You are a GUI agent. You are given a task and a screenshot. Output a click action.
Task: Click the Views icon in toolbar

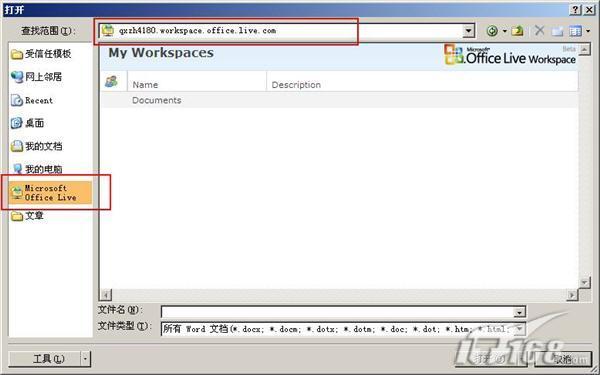pos(575,31)
